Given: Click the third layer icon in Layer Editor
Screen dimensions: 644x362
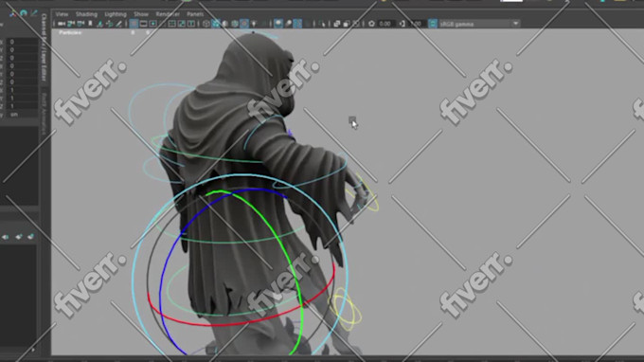Looking at the screenshot, I should [x=31, y=237].
